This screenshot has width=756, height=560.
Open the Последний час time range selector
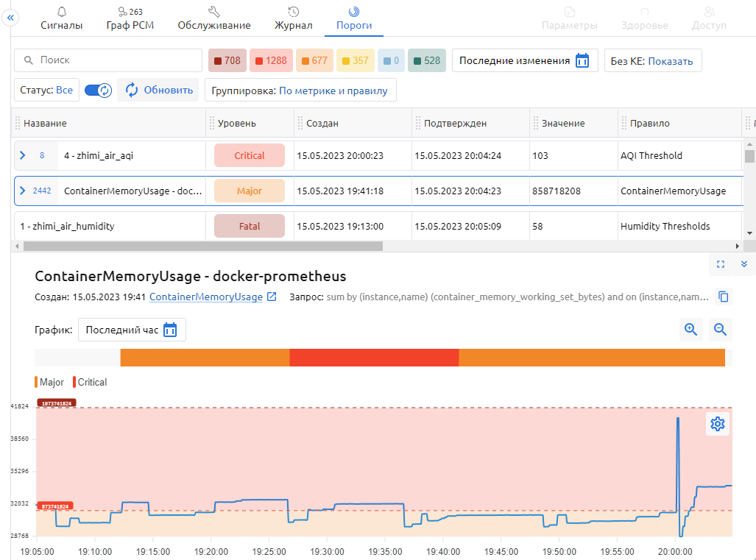132,330
